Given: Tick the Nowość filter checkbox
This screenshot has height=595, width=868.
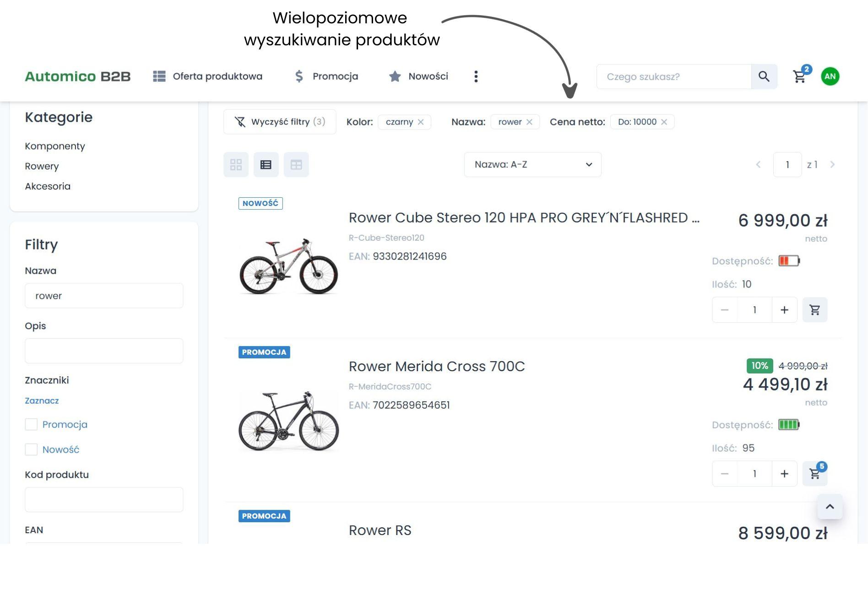Looking at the screenshot, I should pyautogui.click(x=31, y=449).
